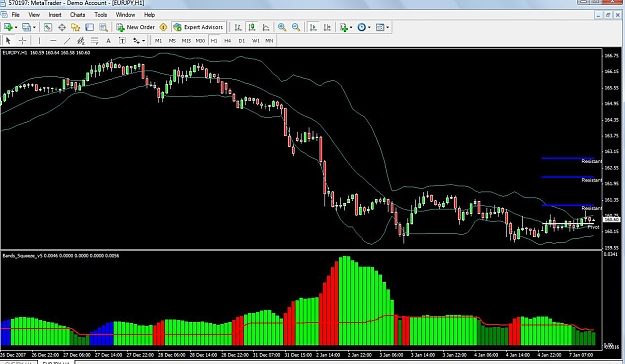Expand the Profiles dropdown arrow
Image resolution: width=625 pixels, height=364 pixels.
click(x=34, y=27)
